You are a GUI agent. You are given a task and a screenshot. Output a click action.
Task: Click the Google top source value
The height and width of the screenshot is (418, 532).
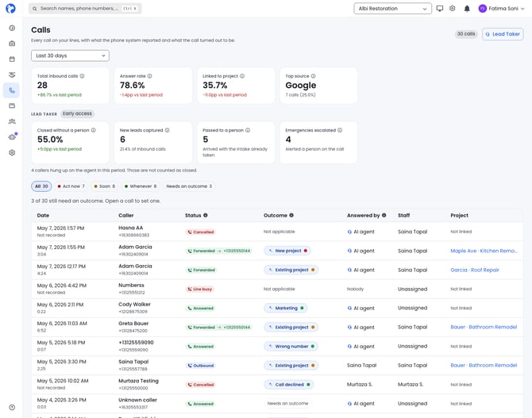point(301,86)
